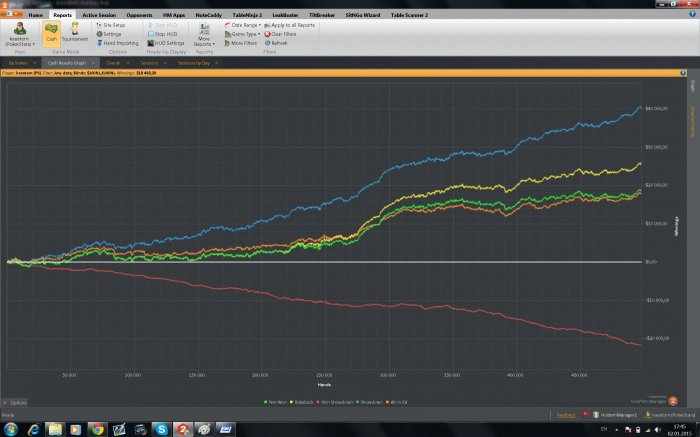Image resolution: width=700 pixels, height=437 pixels.
Task: Open the LeakBuster tab
Action: 285,15
